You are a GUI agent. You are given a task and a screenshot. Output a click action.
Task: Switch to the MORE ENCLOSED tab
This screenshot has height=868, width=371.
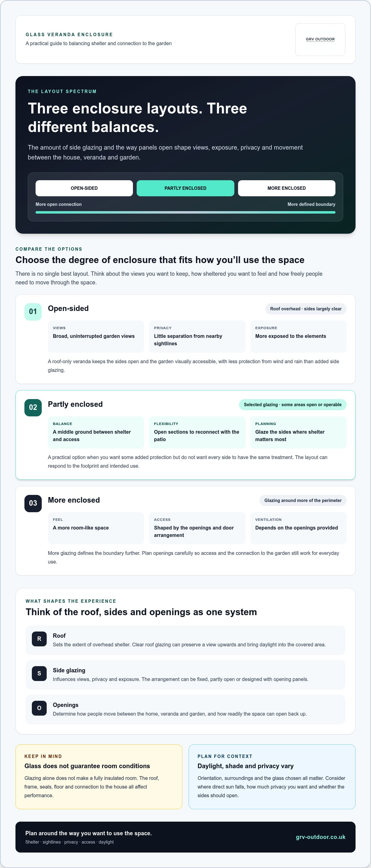(286, 188)
